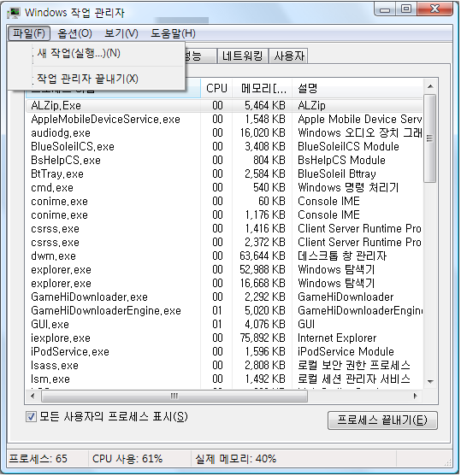Open the 파일(F) menu
The height and width of the screenshot is (476, 461).
click(x=29, y=33)
